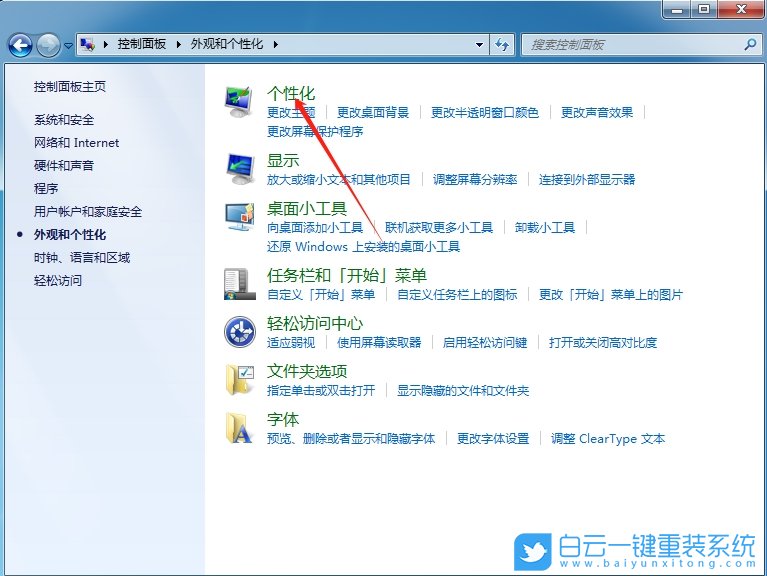Image resolution: width=767 pixels, height=576 pixels.
Task: Open 系统和安全 category
Action: (x=64, y=120)
